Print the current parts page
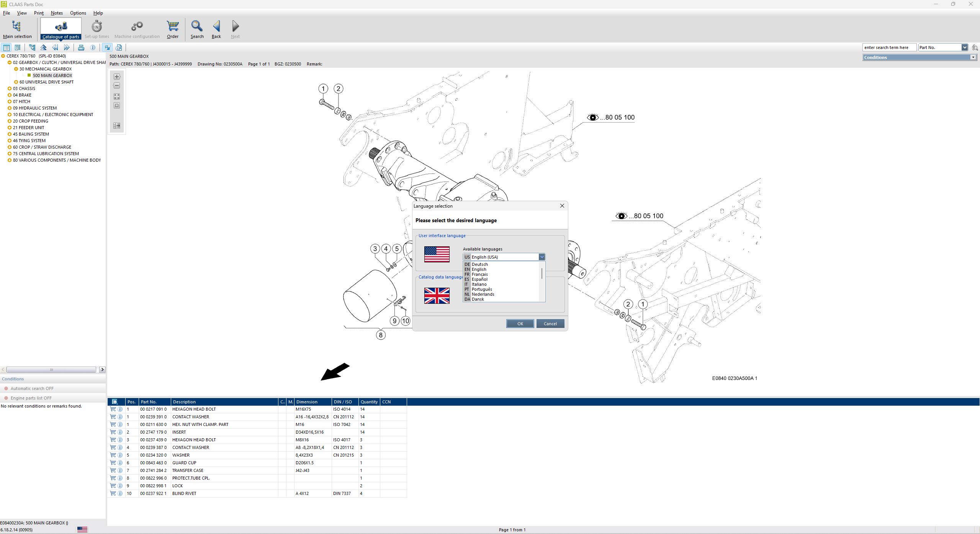 coord(81,47)
